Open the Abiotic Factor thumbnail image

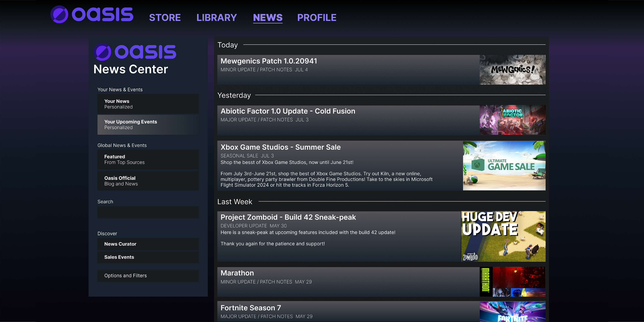(x=513, y=120)
